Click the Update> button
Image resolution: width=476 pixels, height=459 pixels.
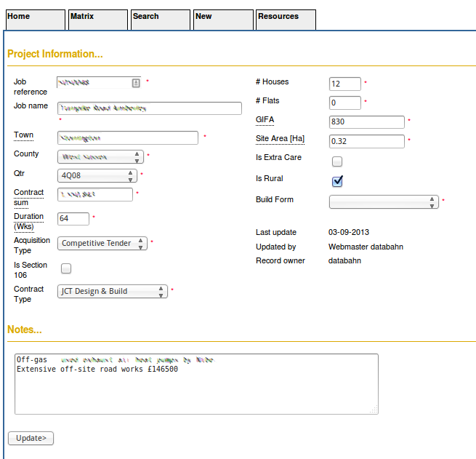[31, 438]
